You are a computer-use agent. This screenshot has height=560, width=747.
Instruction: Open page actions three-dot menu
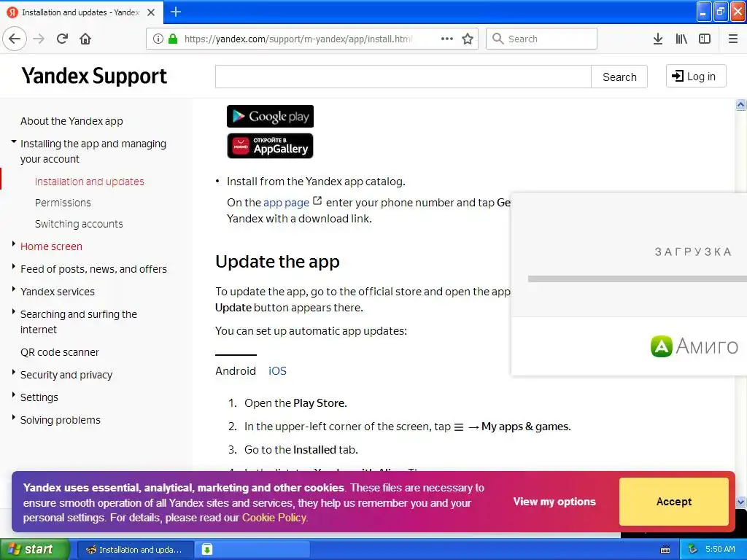447,39
